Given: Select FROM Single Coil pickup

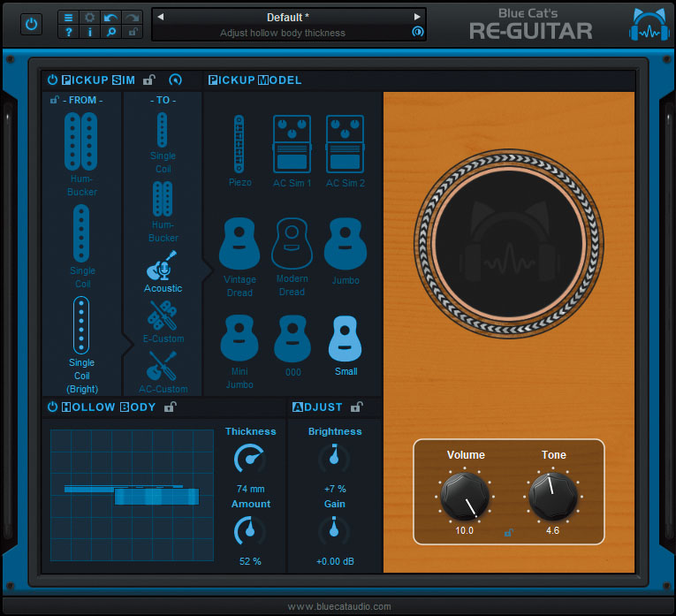Looking at the screenshot, I should [x=81, y=247].
